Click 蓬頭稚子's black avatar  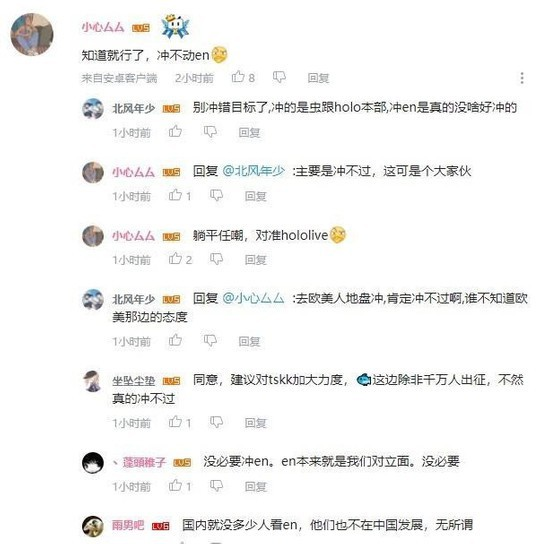click(x=93, y=463)
